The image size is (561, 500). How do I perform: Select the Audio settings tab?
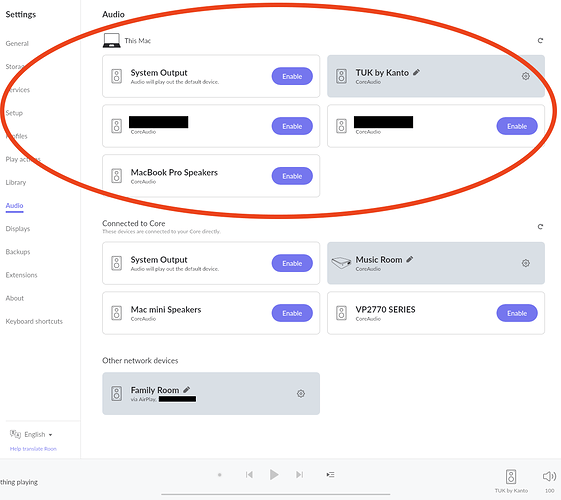pyautogui.click(x=14, y=206)
